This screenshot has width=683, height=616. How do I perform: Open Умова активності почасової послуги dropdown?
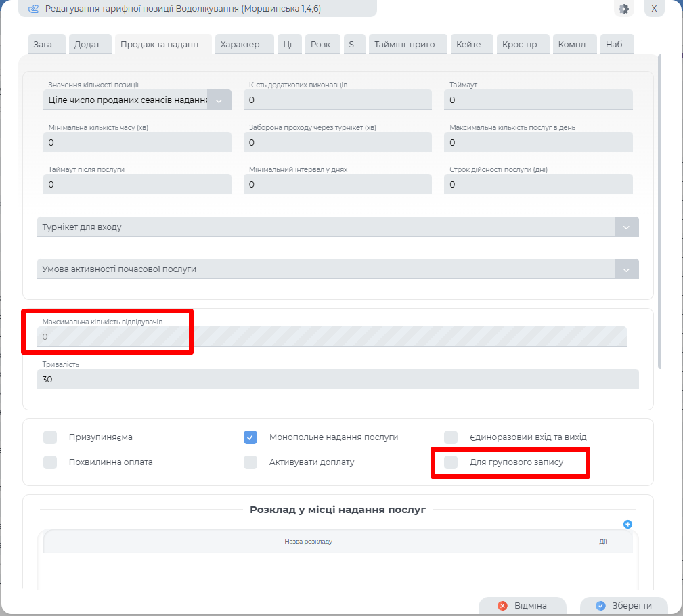[x=626, y=269]
